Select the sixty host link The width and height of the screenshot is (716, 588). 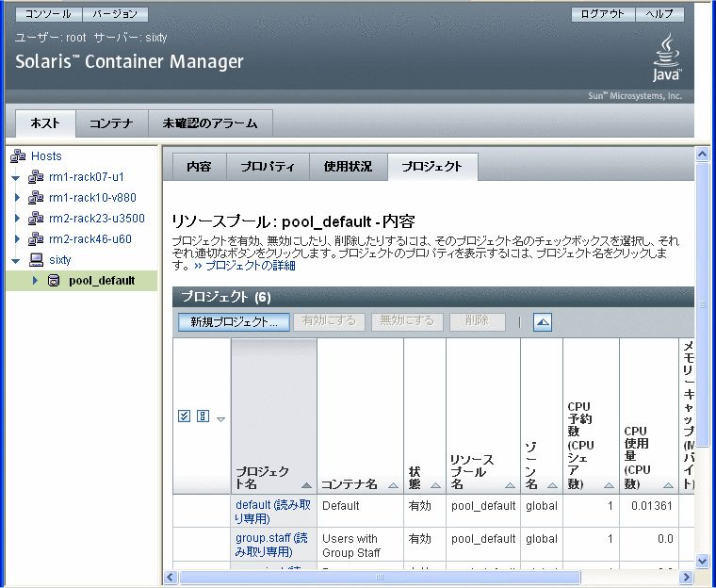(59, 260)
